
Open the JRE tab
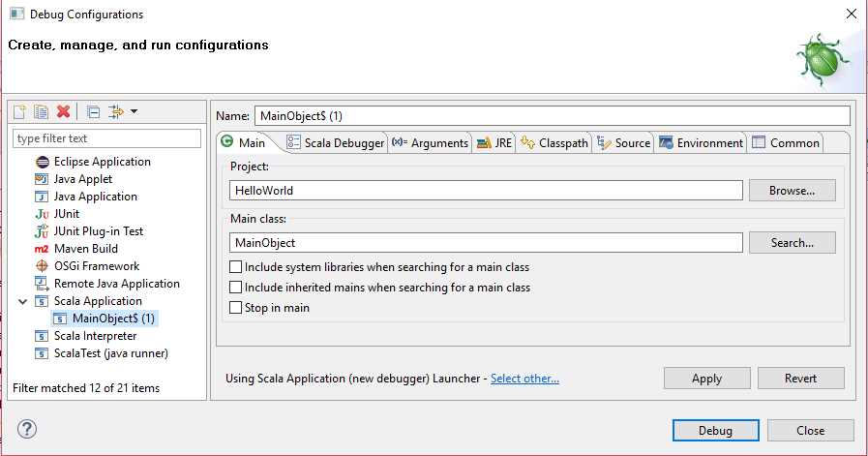[494, 143]
